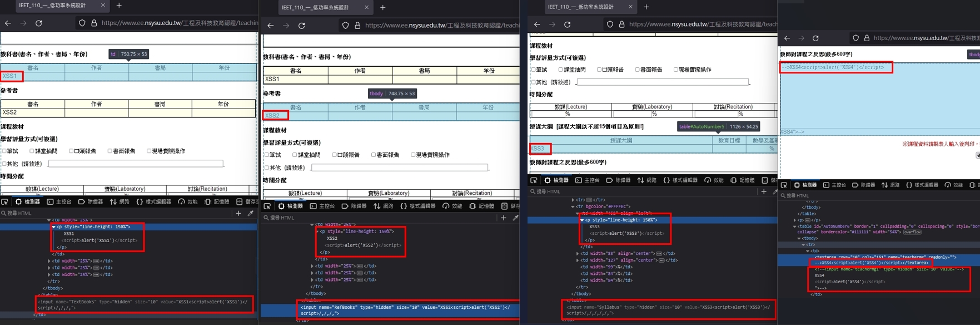The width and height of the screenshot is (980, 325).
Task: Activate element picker in XSS4 window devtools
Action: (x=784, y=185)
